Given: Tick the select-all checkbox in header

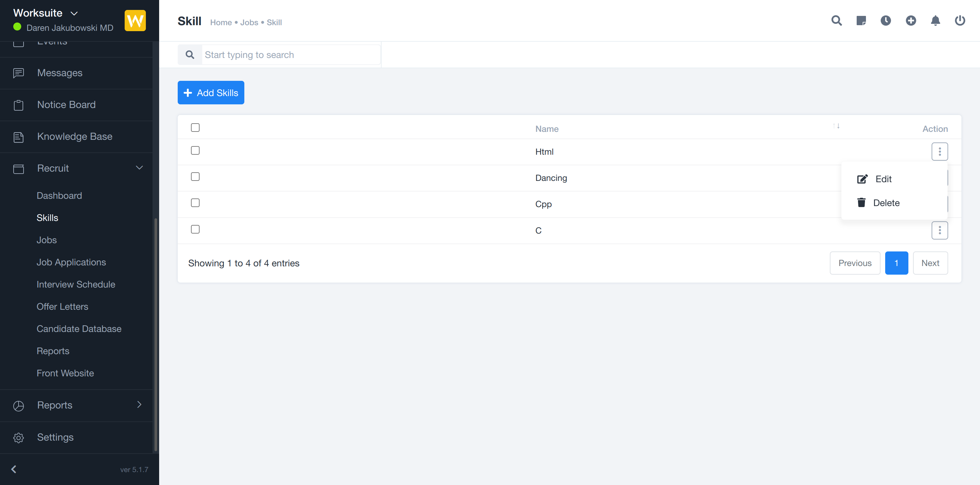Looking at the screenshot, I should pos(195,128).
